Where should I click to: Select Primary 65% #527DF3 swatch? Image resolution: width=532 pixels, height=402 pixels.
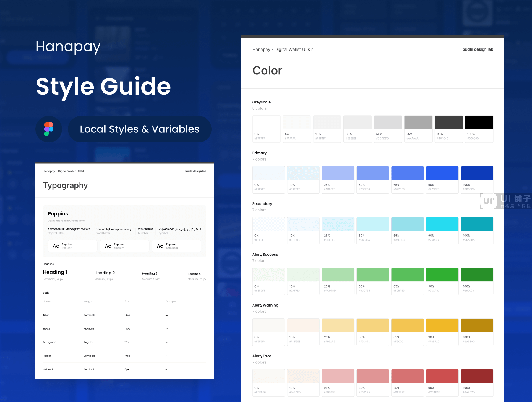[408, 180]
